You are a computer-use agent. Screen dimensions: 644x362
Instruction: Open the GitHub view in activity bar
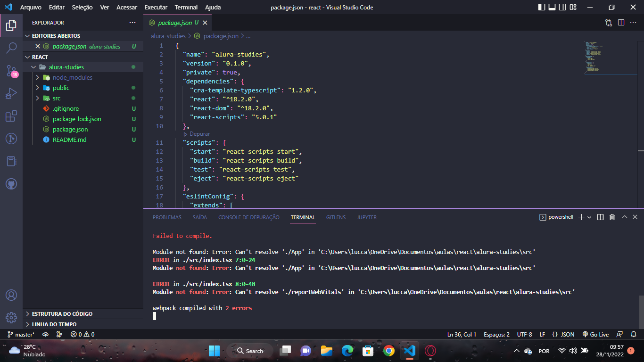11,184
